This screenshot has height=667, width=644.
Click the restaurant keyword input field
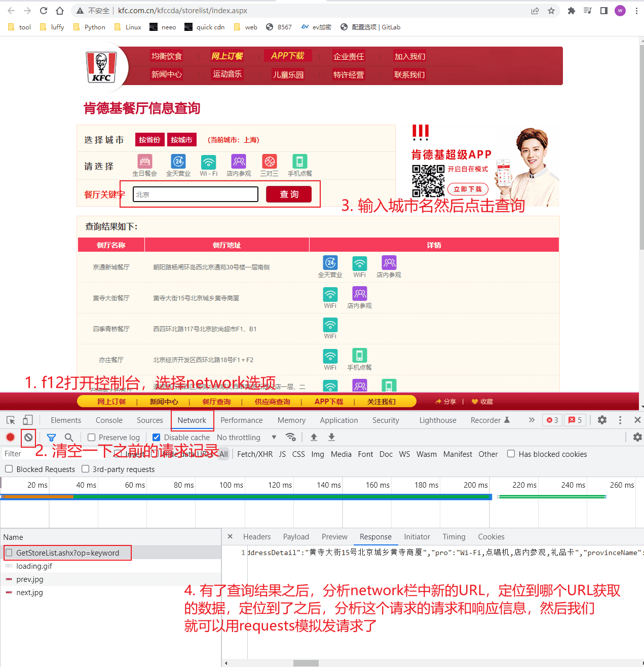196,194
